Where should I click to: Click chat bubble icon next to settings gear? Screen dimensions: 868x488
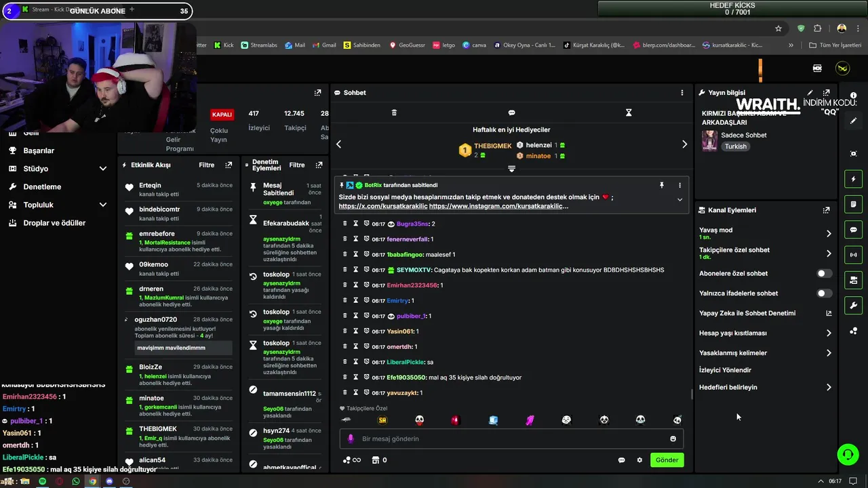click(621, 460)
